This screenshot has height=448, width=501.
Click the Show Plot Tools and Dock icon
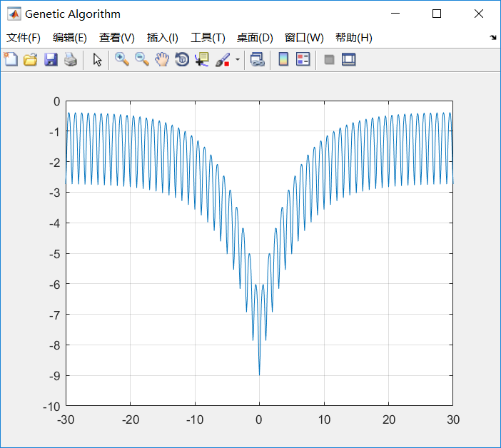(348, 59)
